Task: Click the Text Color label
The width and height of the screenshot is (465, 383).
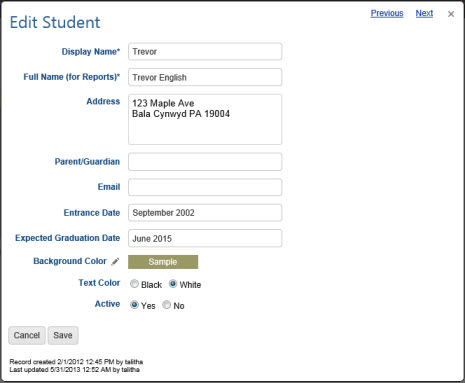Action: tap(99, 283)
